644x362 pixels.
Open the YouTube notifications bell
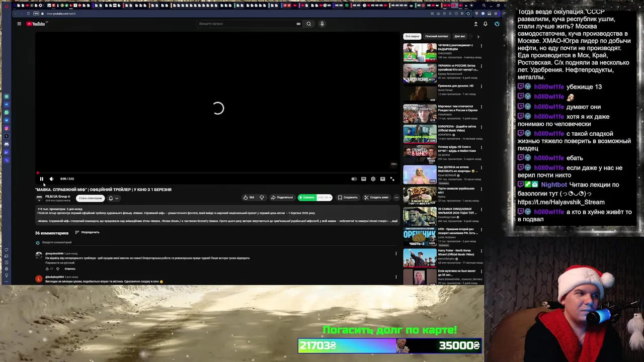(x=486, y=24)
